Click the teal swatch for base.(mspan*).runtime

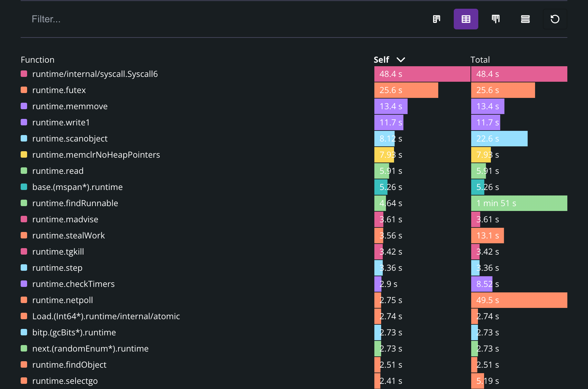tap(24, 187)
